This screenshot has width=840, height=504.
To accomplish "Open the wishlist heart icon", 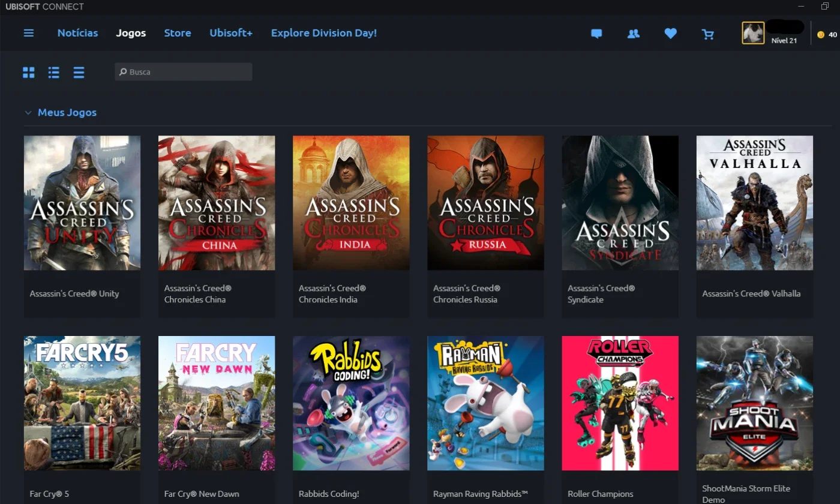I will pos(671,34).
